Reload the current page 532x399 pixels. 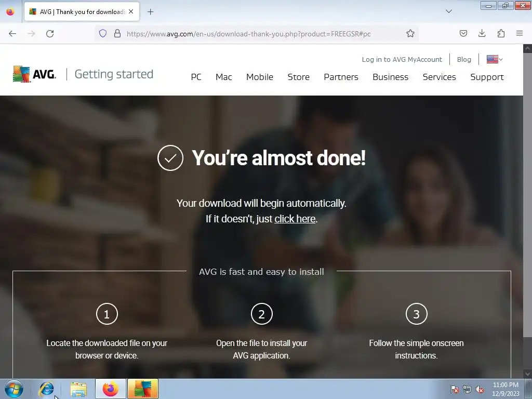pyautogui.click(x=50, y=34)
